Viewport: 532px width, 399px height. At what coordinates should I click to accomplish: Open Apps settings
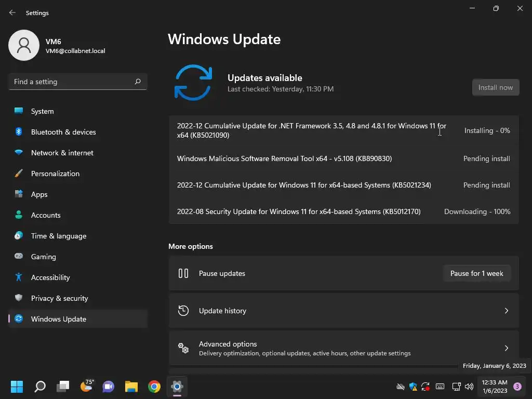78,194
